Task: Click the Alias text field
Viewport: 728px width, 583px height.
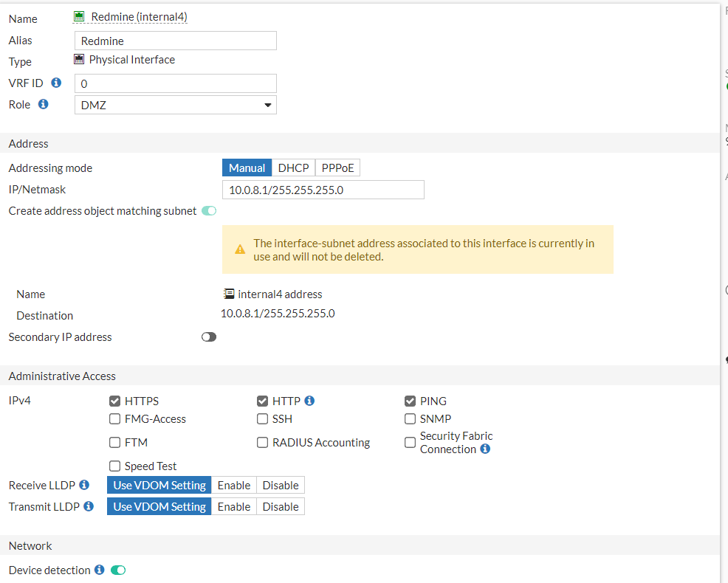Action: (x=175, y=41)
